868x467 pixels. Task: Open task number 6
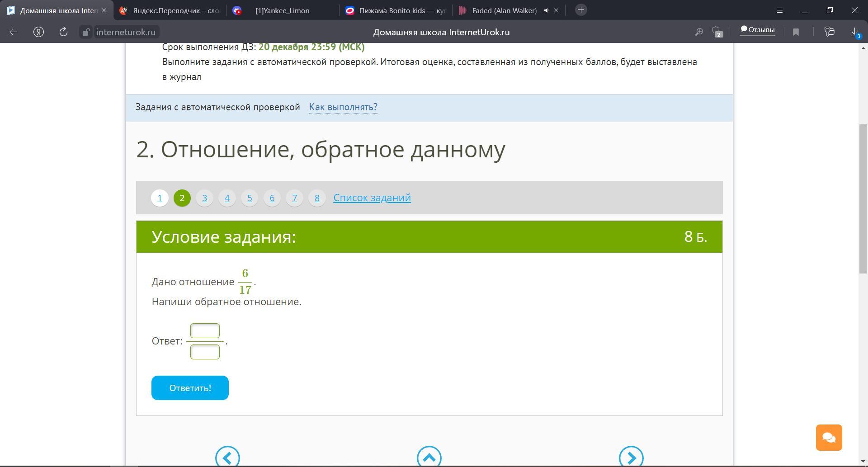point(272,198)
